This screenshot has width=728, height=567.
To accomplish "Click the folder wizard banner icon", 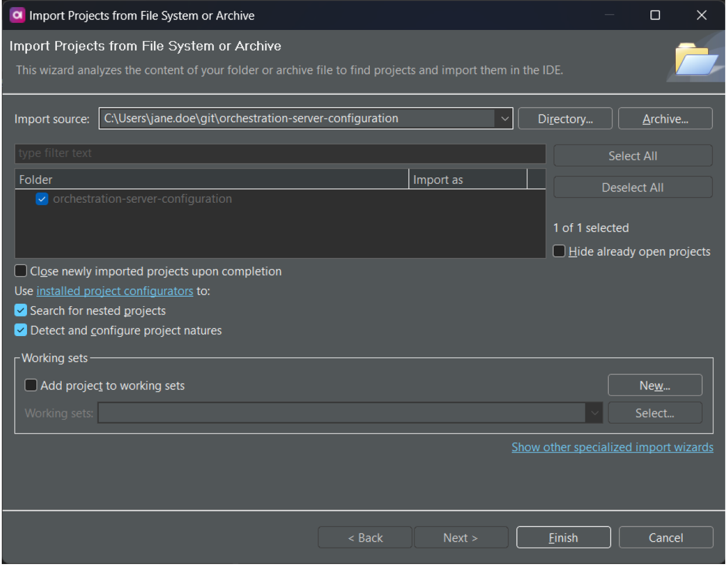I will 695,59.
